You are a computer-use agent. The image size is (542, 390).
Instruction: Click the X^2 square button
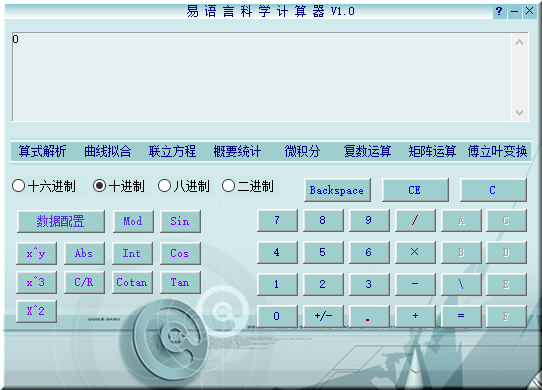(x=36, y=311)
